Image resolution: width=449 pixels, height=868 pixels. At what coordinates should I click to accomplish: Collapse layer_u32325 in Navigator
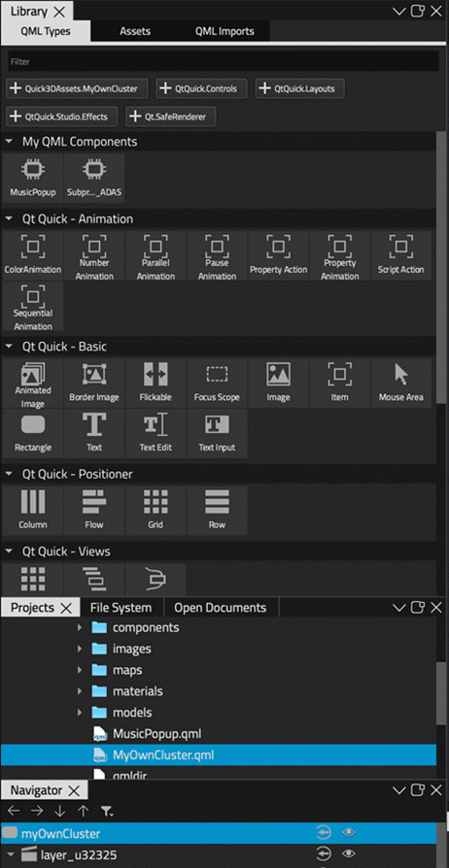coord(10,854)
